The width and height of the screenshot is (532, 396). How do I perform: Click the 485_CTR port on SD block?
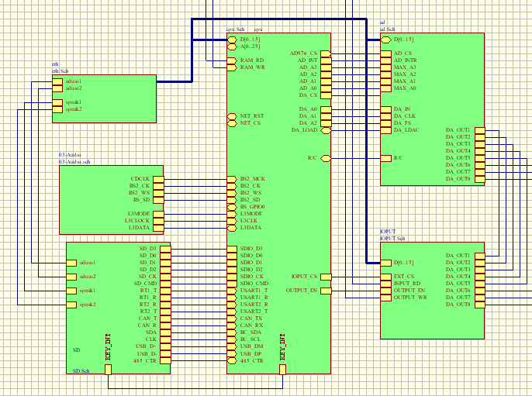coord(165,361)
